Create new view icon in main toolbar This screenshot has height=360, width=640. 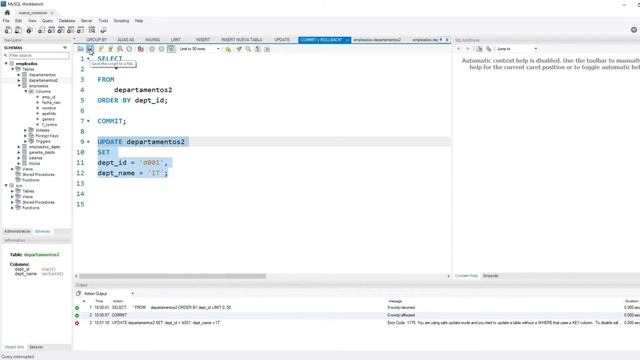pyautogui.click(x=61, y=30)
